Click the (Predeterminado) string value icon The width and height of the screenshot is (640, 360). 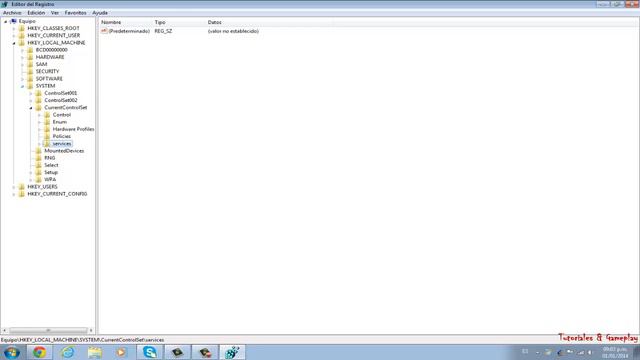(104, 31)
